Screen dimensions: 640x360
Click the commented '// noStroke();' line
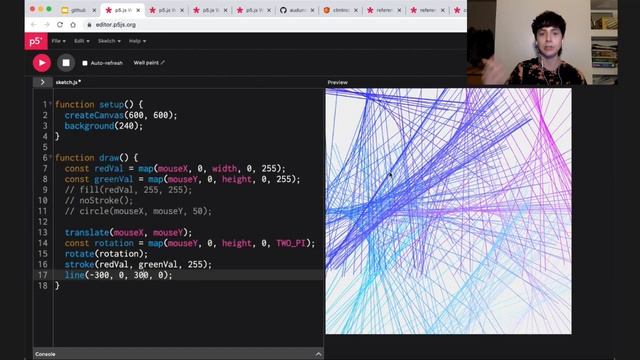pyautogui.click(x=99, y=200)
